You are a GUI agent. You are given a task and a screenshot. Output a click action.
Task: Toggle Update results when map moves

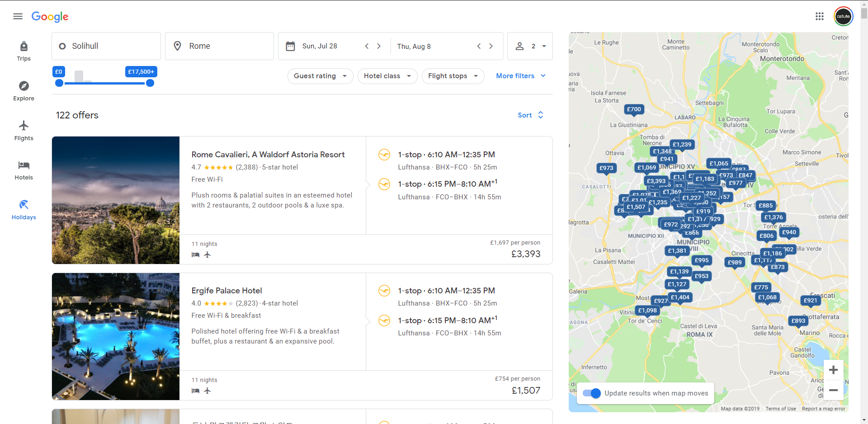(591, 393)
